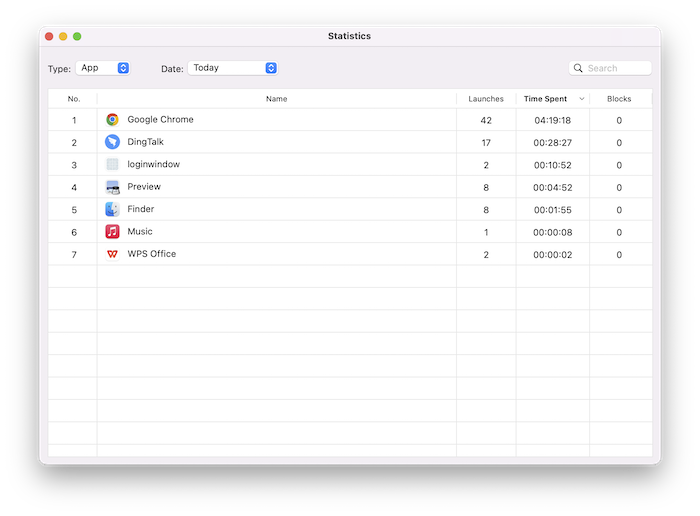
Task: Click the loginwindow placeholder icon
Action: click(112, 164)
